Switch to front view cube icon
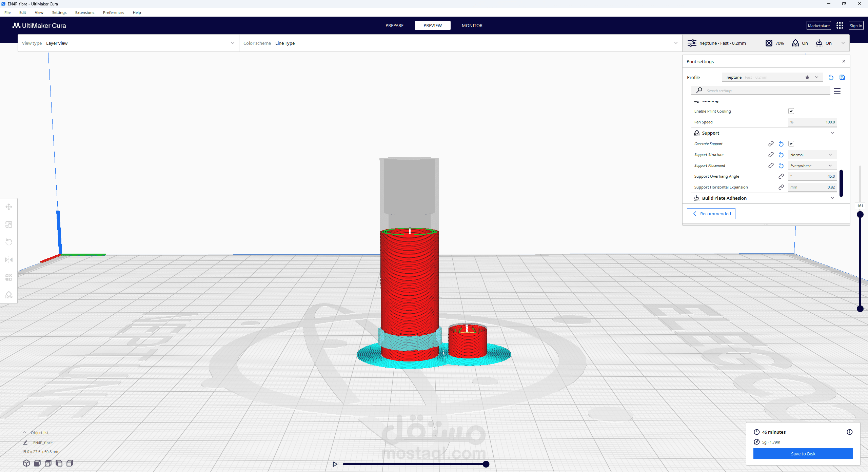Image resolution: width=868 pixels, height=472 pixels. [37, 463]
